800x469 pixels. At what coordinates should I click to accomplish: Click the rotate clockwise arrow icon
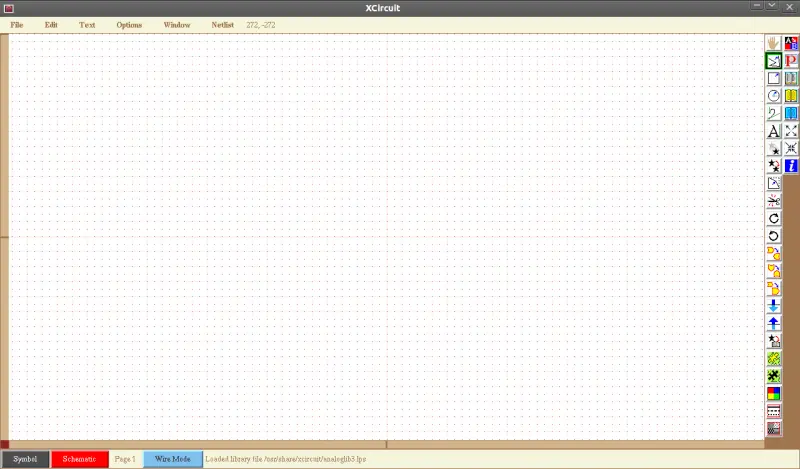(x=773, y=218)
